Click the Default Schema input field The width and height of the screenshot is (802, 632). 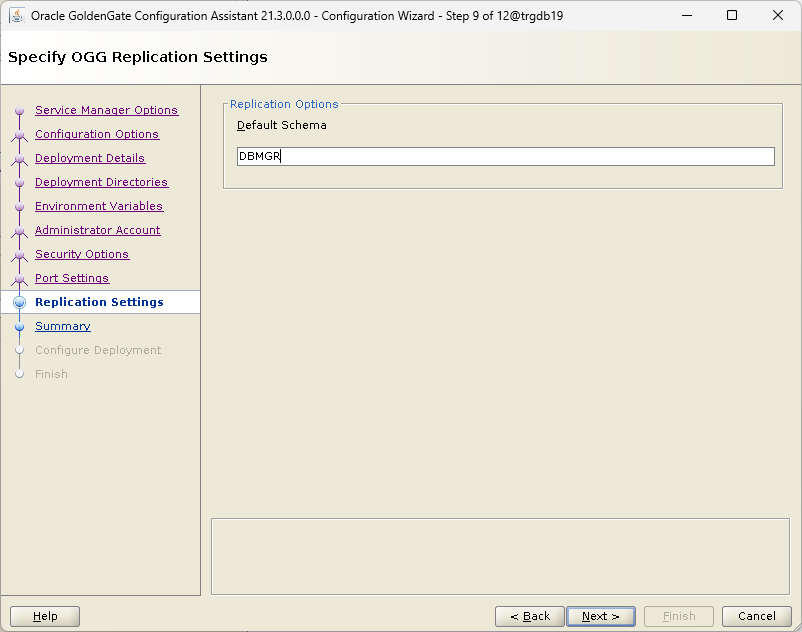tap(505, 156)
